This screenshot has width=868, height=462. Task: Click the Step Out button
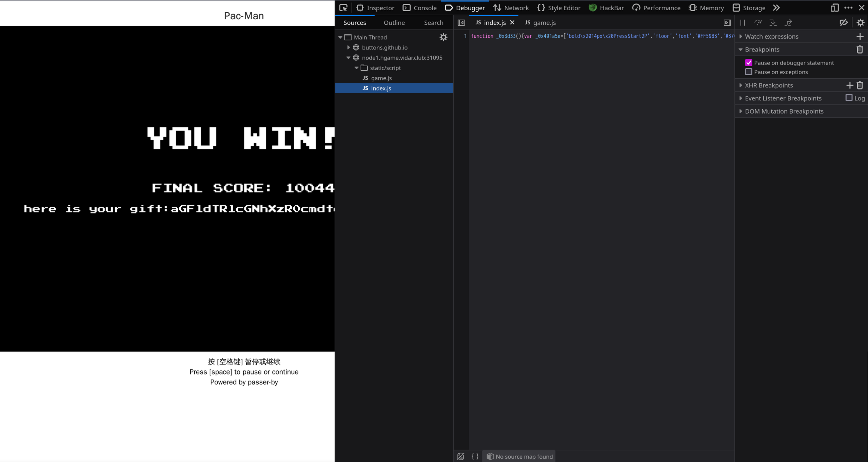coord(788,23)
